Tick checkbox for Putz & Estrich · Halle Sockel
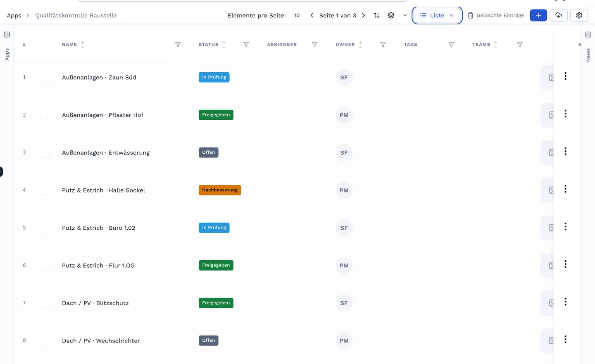Image resolution: width=595 pixels, height=364 pixels. tap(45, 190)
